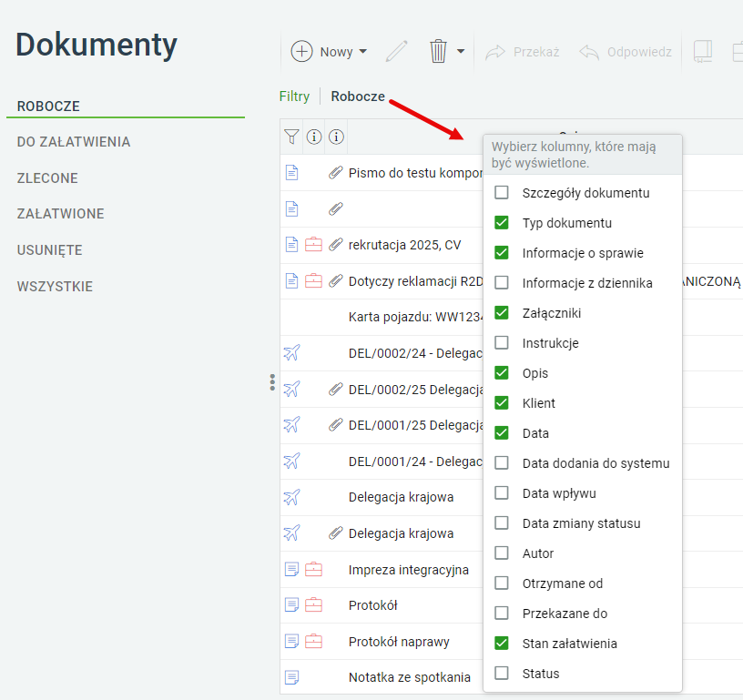Click document icon of Pismo do testu row

pos(292,172)
